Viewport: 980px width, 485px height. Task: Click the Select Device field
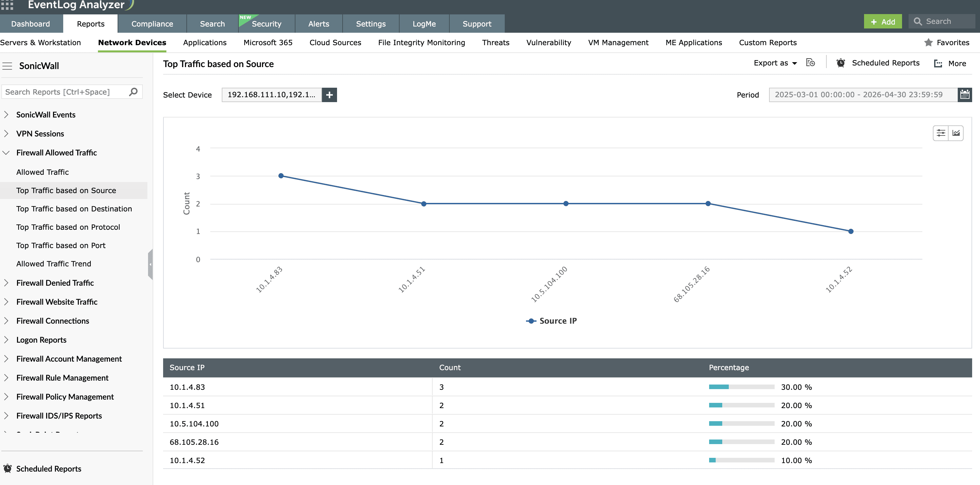(x=272, y=95)
